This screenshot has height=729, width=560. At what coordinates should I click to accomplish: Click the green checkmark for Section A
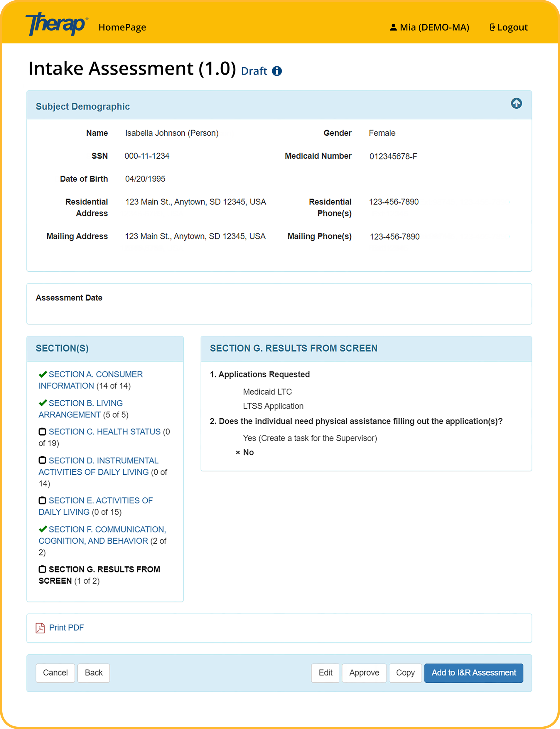43,374
